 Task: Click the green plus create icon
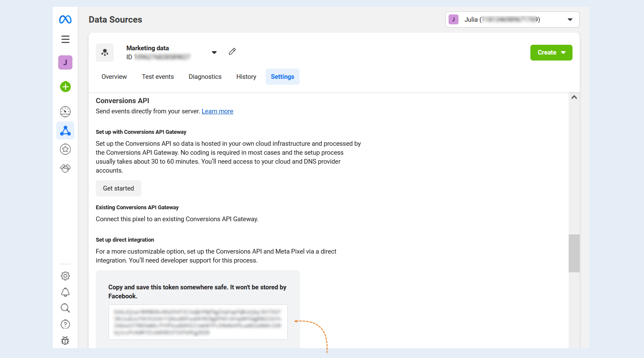click(x=65, y=87)
